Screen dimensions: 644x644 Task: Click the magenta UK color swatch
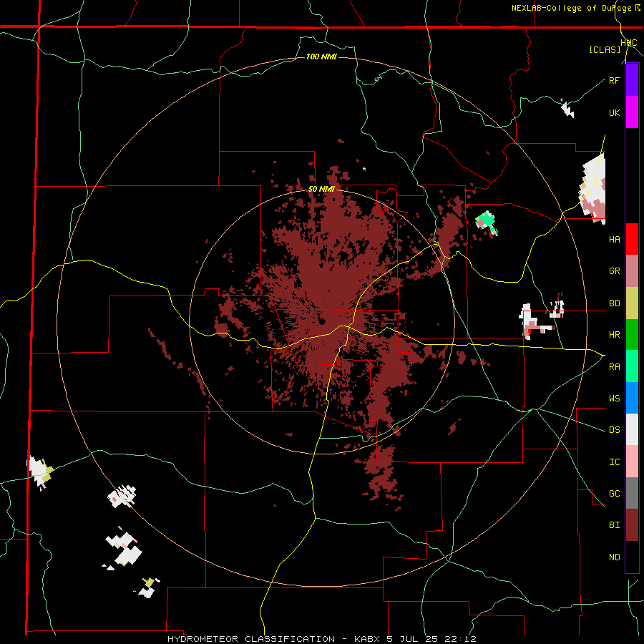(632, 112)
